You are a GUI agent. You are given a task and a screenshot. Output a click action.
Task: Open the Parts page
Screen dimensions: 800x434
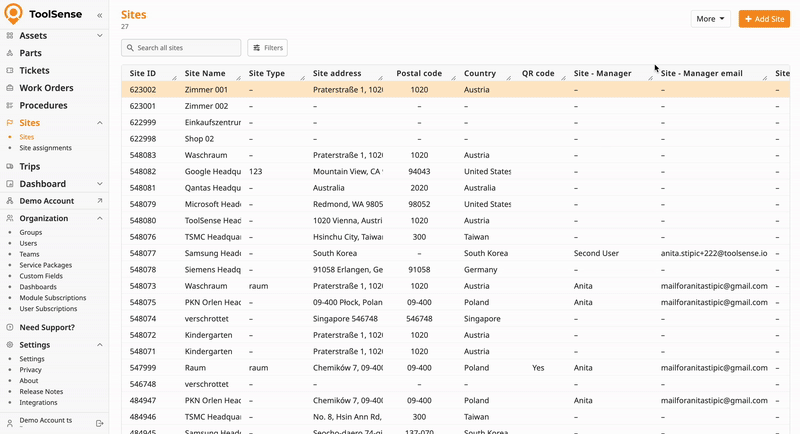tap(30, 53)
